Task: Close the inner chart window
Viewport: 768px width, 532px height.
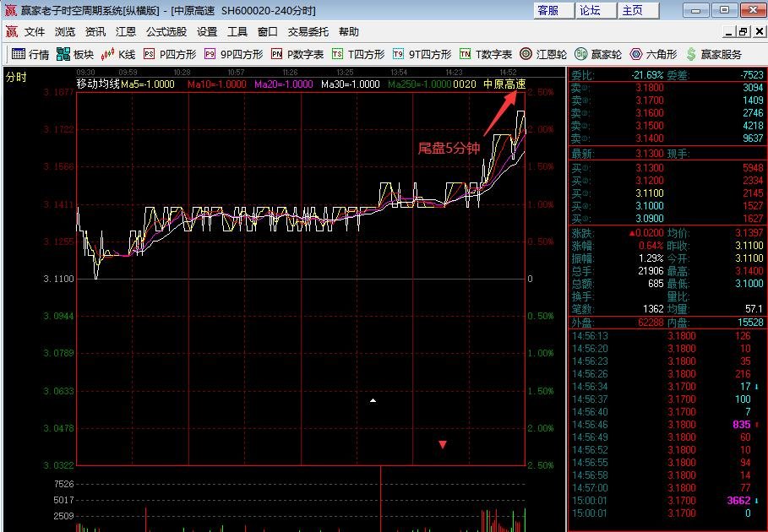Action: coord(760,32)
